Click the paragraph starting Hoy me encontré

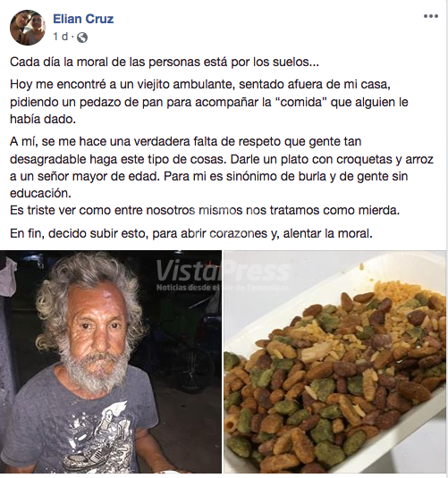tap(209, 102)
